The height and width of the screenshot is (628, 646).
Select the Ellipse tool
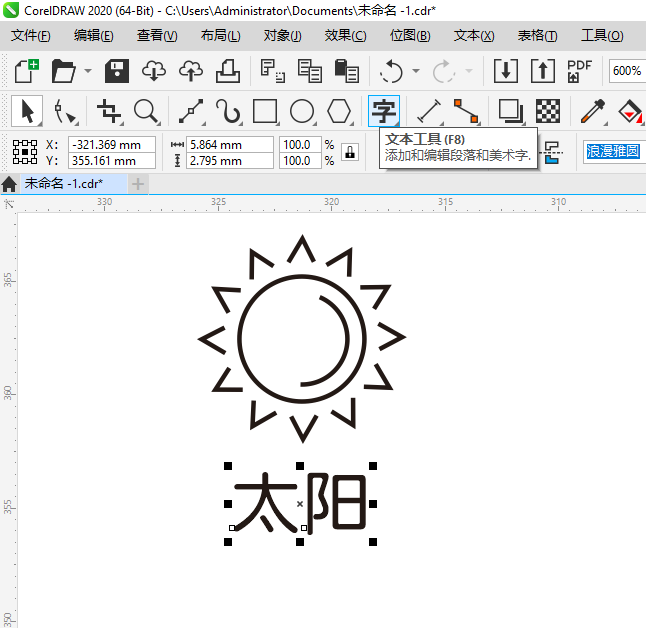pyautogui.click(x=302, y=110)
